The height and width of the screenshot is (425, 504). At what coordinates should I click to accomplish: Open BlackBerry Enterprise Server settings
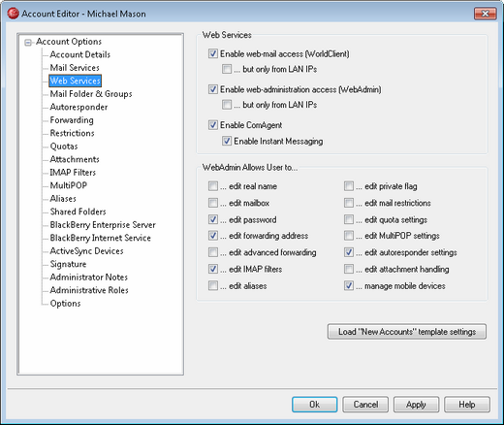[x=103, y=225]
